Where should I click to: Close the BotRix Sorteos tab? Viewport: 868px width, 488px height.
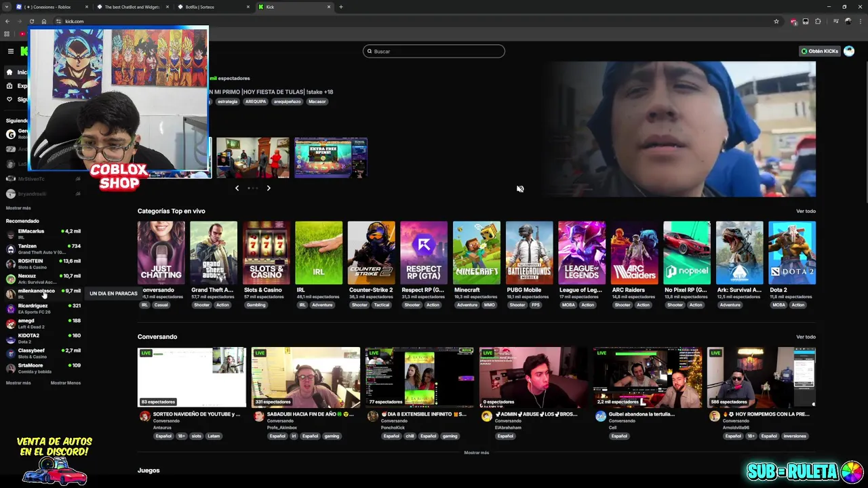(248, 7)
